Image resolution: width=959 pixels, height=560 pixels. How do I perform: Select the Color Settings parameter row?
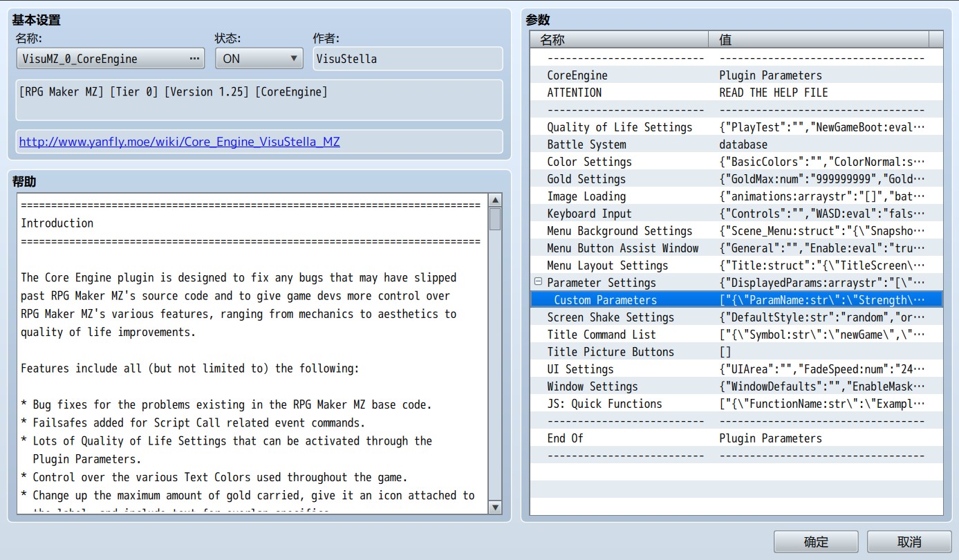[x=736, y=162]
